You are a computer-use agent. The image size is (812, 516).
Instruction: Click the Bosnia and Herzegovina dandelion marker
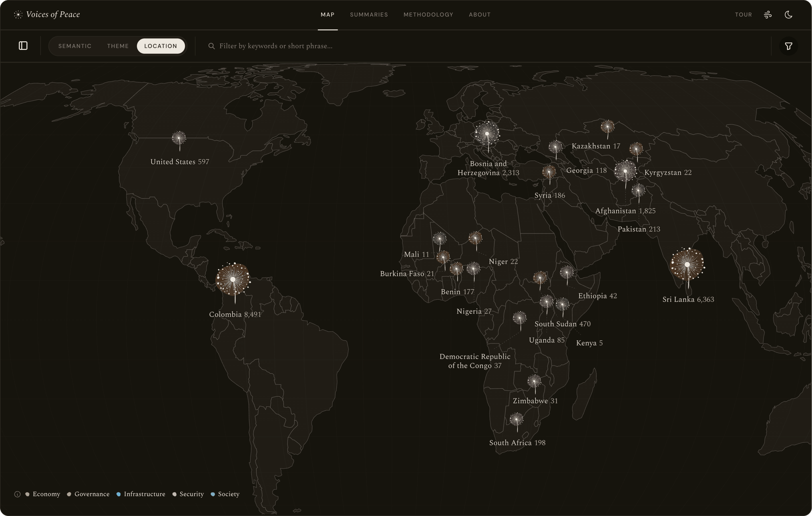click(x=487, y=133)
